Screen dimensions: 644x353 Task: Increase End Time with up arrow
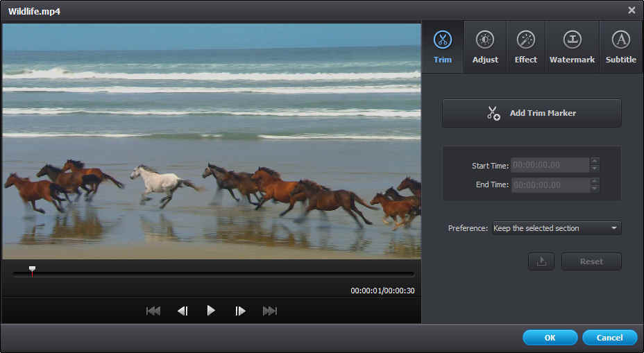[x=594, y=181]
